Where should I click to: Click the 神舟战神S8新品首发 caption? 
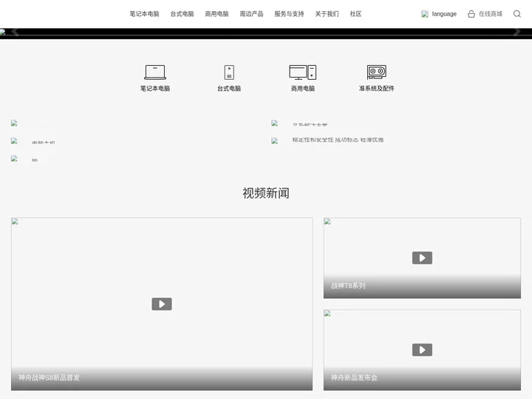(x=50, y=378)
